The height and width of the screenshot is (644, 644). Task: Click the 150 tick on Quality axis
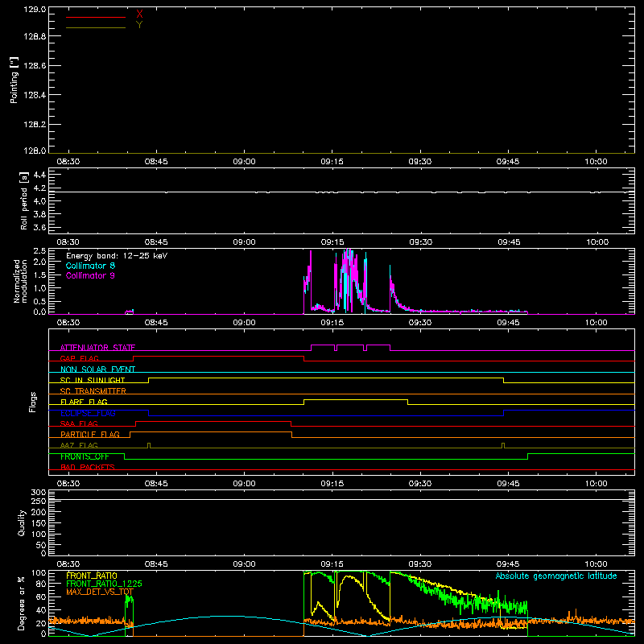[x=39, y=523]
